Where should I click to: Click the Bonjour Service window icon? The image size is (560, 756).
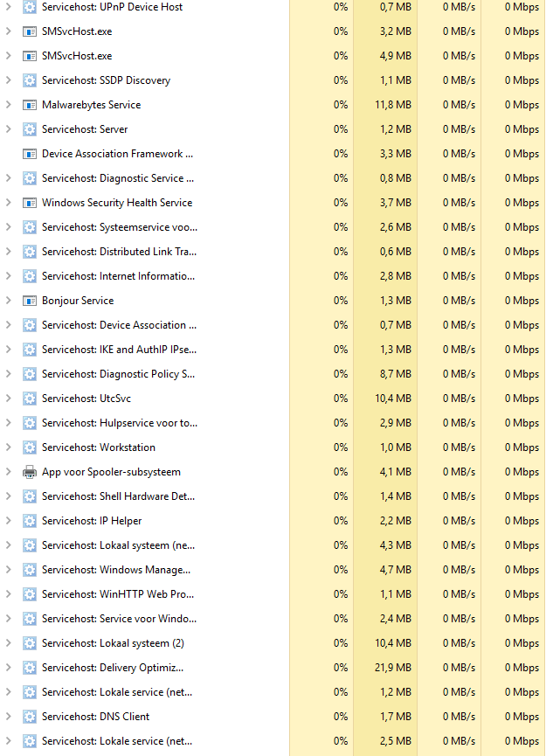coord(30,301)
